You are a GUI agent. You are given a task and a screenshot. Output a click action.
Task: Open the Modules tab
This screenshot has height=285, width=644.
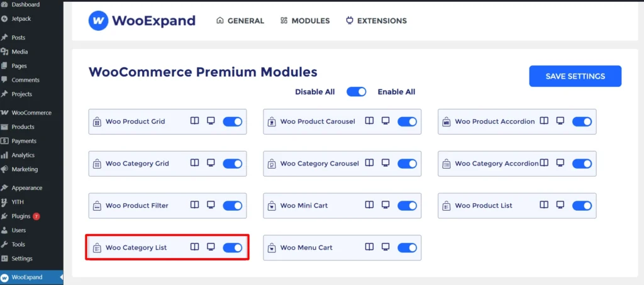[x=305, y=21]
